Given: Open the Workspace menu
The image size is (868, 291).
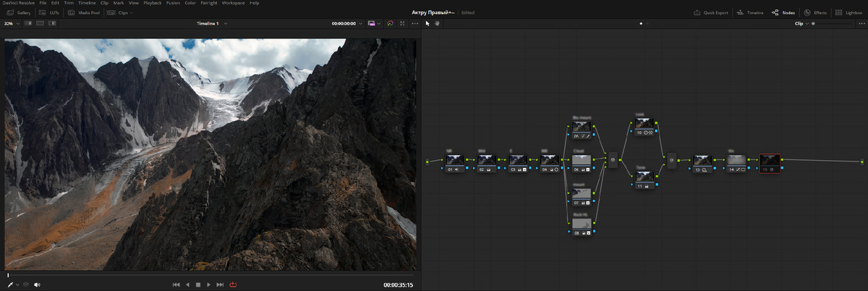Looking at the screenshot, I should [233, 3].
